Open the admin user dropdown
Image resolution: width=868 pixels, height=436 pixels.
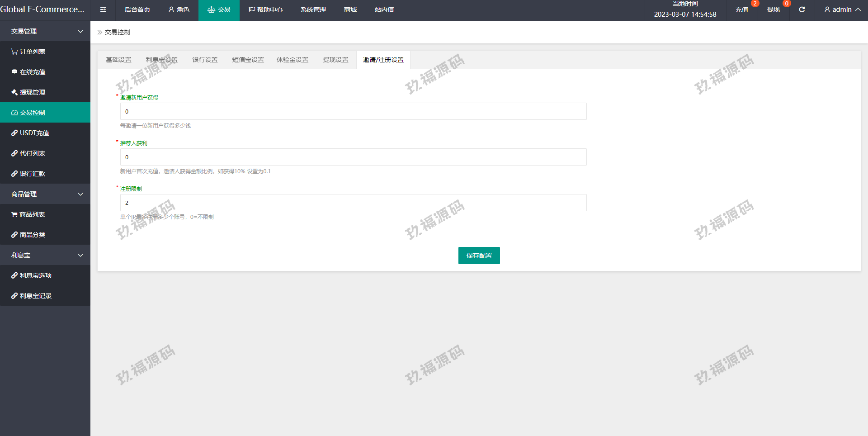pos(842,9)
